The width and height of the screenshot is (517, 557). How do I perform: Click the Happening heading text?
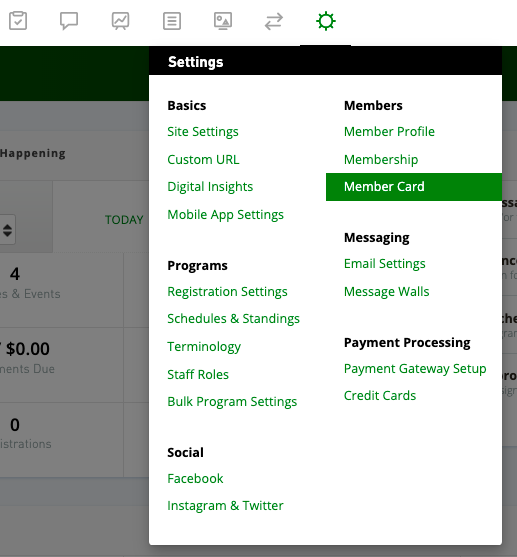pos(33,153)
